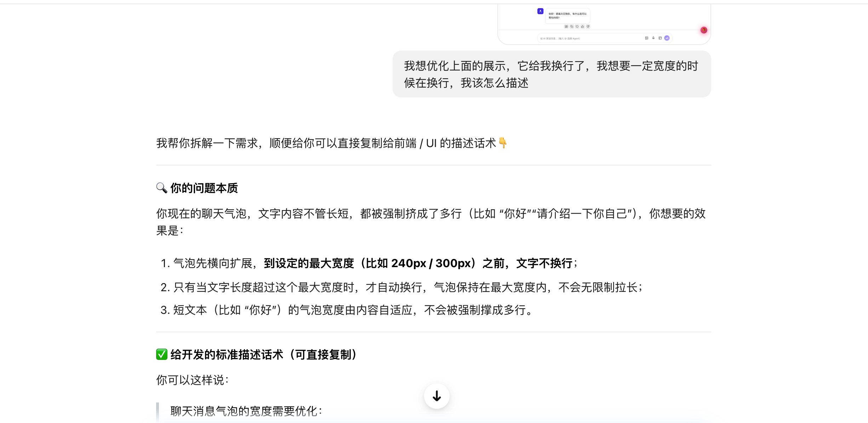This screenshot has width=868, height=423.
Task: Click the purple send button in the screenshot
Action: 667,38
